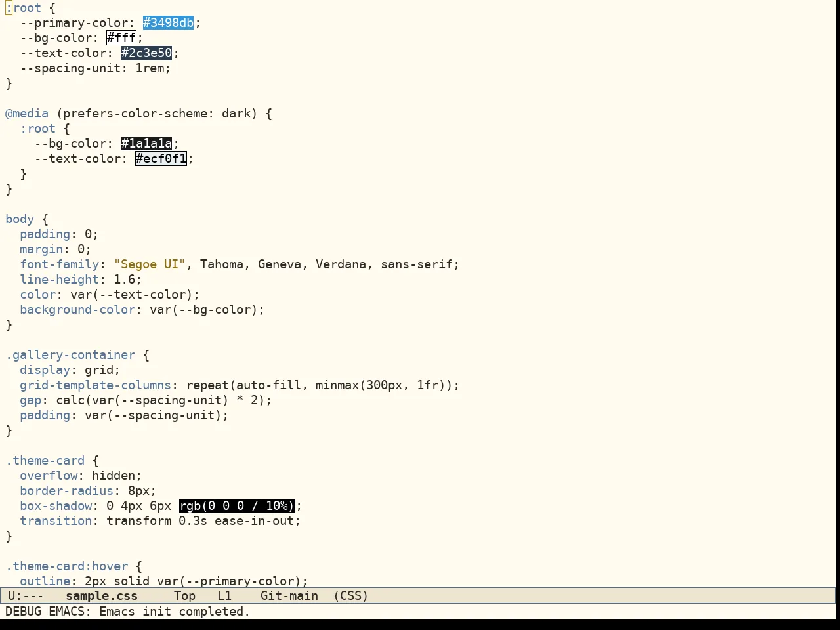The width and height of the screenshot is (840, 630).
Task: Click the .theme-card:hover selector
Action: (67, 566)
